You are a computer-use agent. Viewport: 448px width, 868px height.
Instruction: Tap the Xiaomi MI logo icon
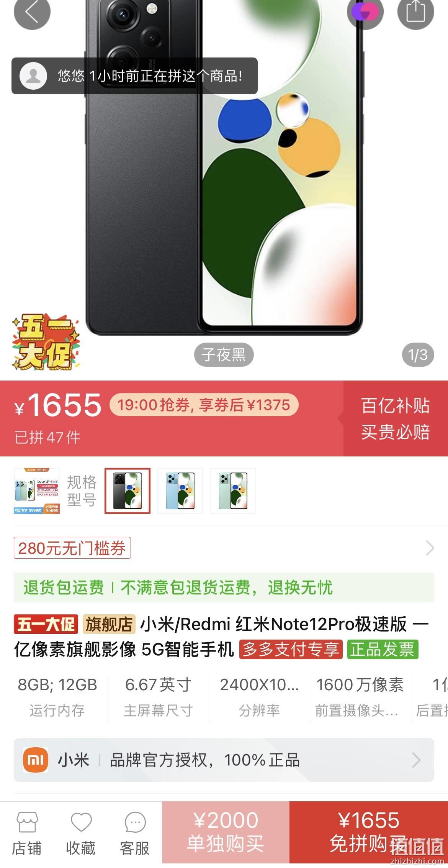36,760
